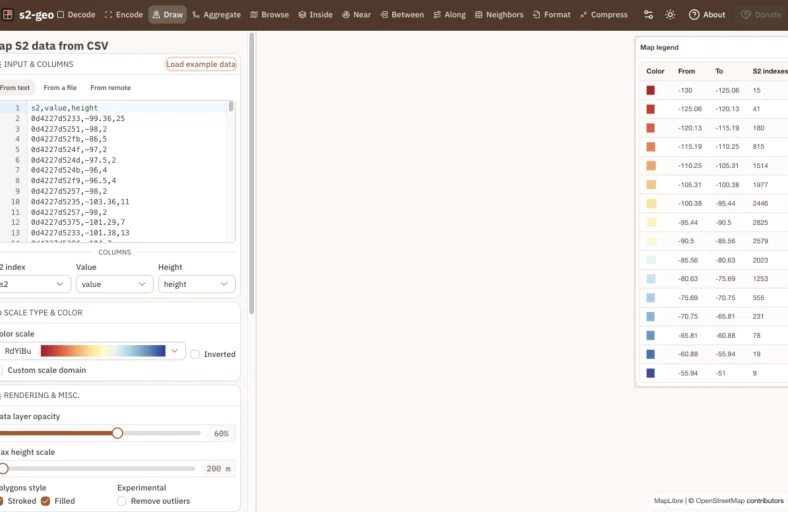
Task: Switch to From text tab
Action: (15, 87)
